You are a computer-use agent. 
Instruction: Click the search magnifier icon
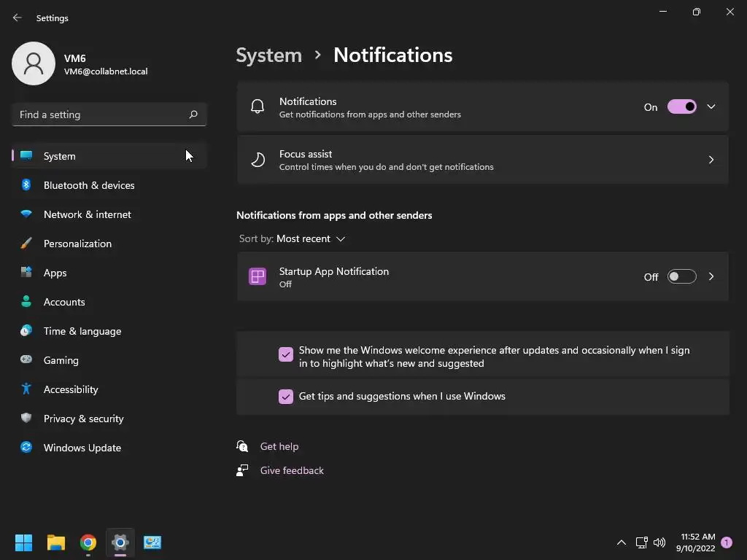point(193,114)
